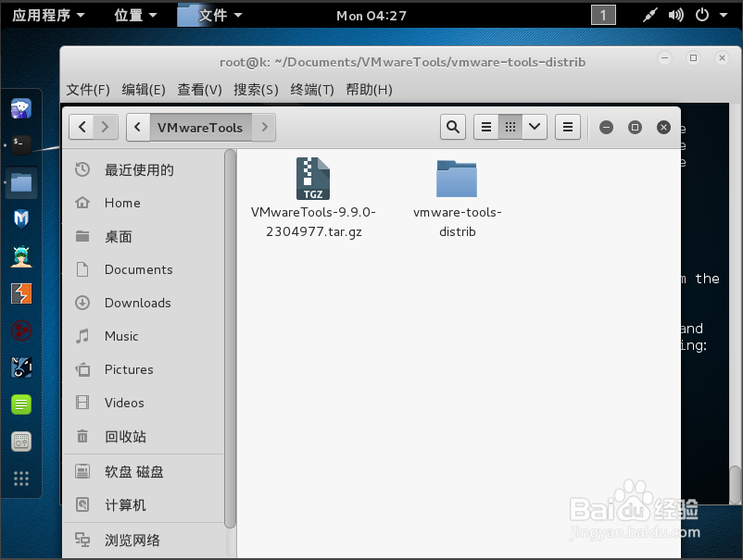Open terminal 终端(T) menu

coord(312,90)
